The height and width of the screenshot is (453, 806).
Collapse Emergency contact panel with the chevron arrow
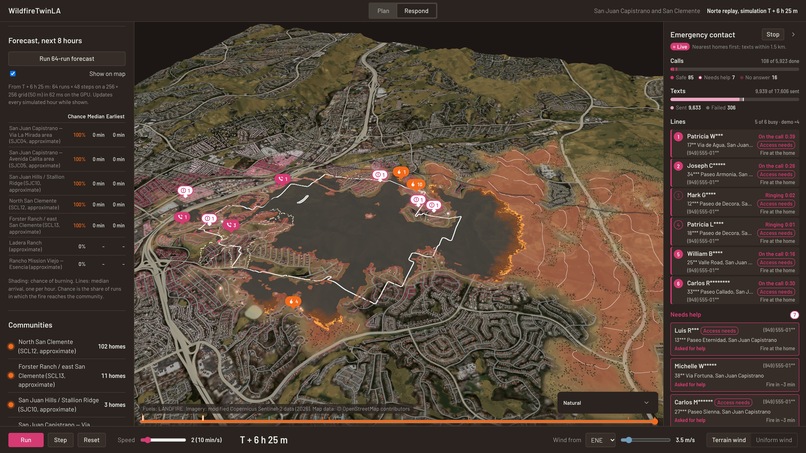pos(793,34)
